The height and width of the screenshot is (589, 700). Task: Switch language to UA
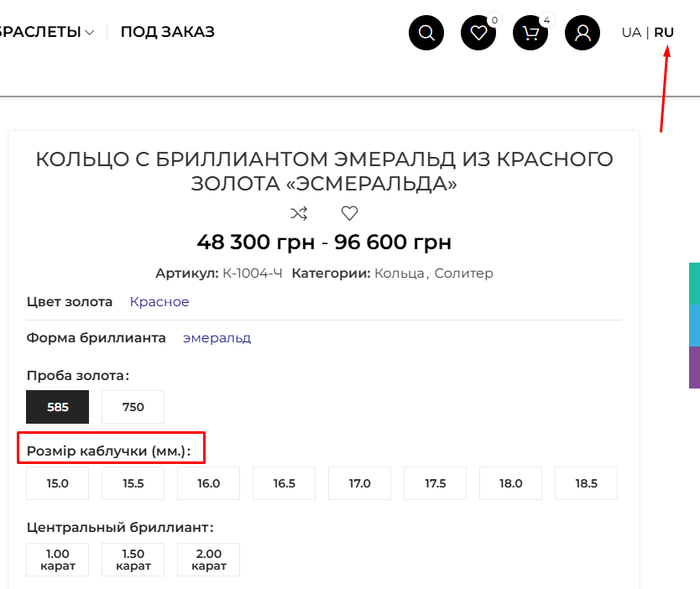[x=631, y=33]
